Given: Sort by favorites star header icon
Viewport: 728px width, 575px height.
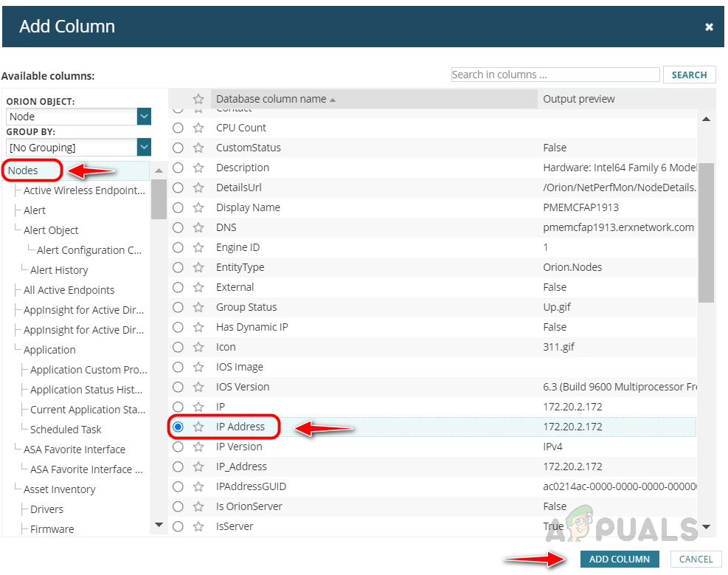Looking at the screenshot, I should coord(198,99).
